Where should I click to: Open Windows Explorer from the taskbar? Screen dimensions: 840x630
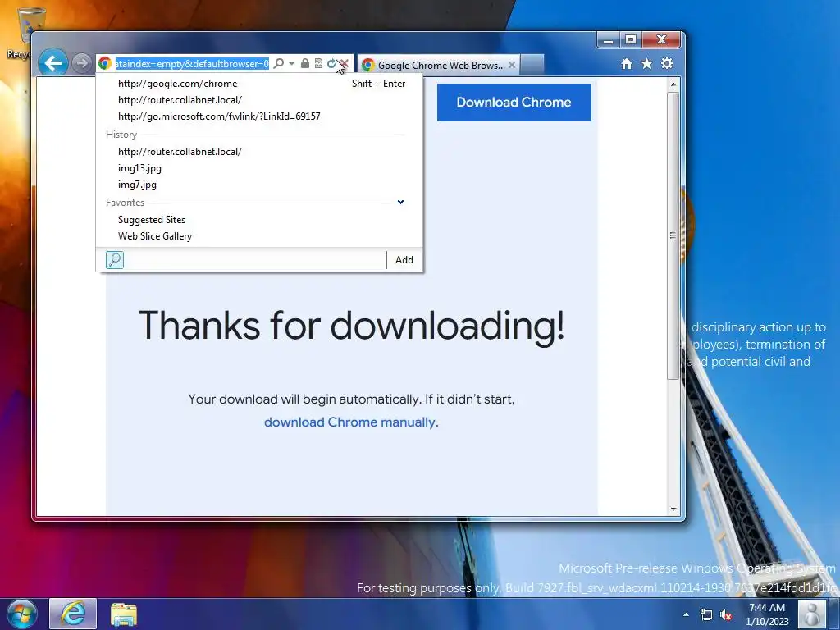click(124, 614)
